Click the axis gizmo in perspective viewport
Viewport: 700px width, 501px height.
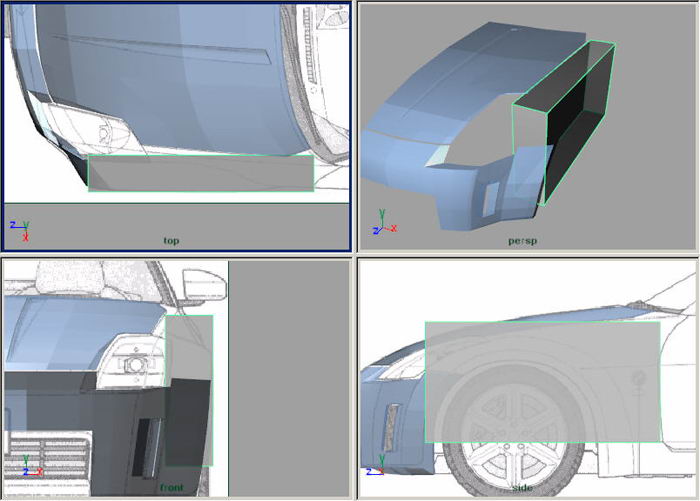click(x=383, y=222)
